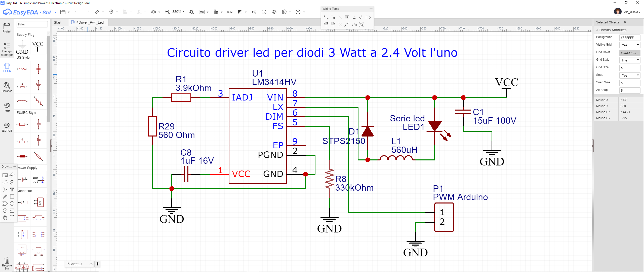
Task: Click the Undo arrow in toolbar
Action: pos(77,12)
